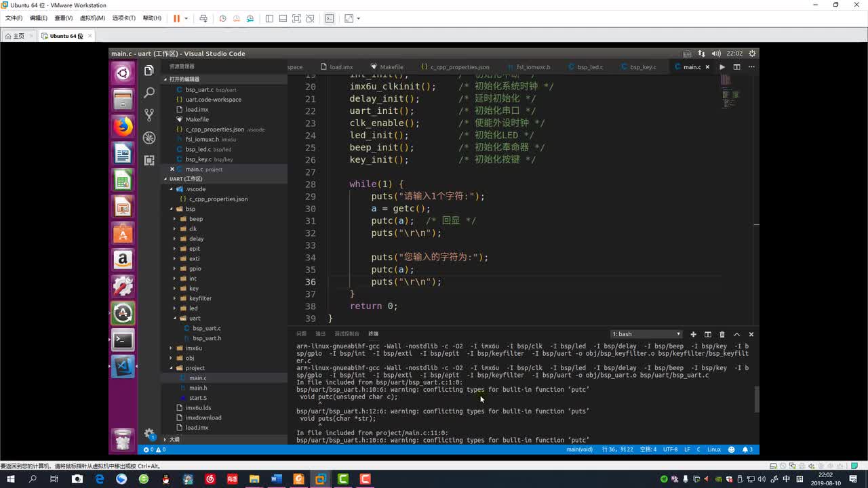
Task: Open the Source Control view
Action: pyautogui.click(x=149, y=115)
